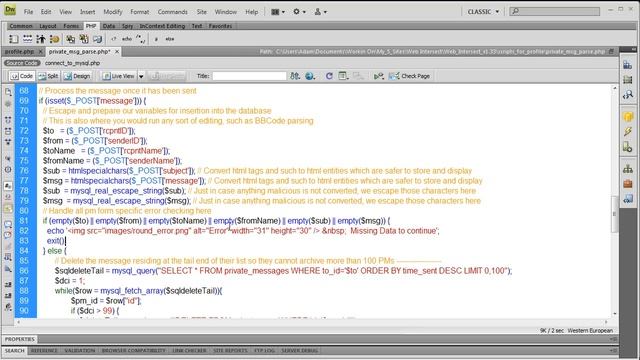Select the LINK CHECKER tab
Image resolution: width=640 pixels, height=360 pixels.
[189, 351]
